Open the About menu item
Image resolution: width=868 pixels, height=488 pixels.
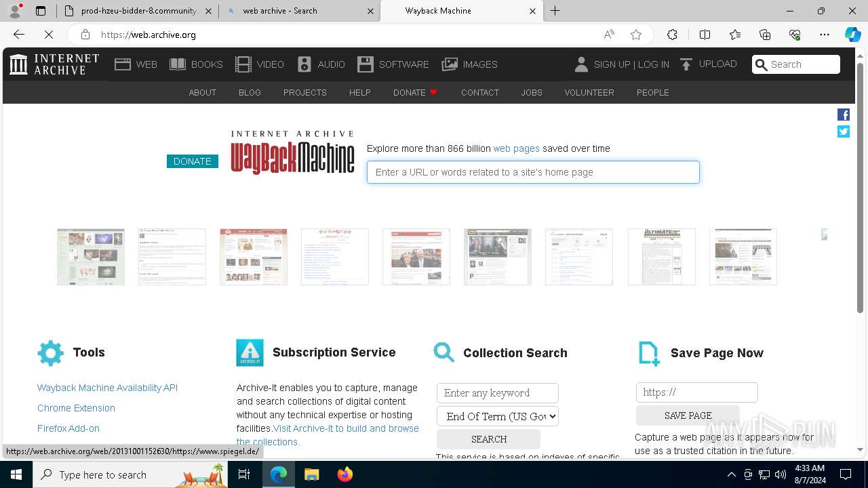click(203, 92)
